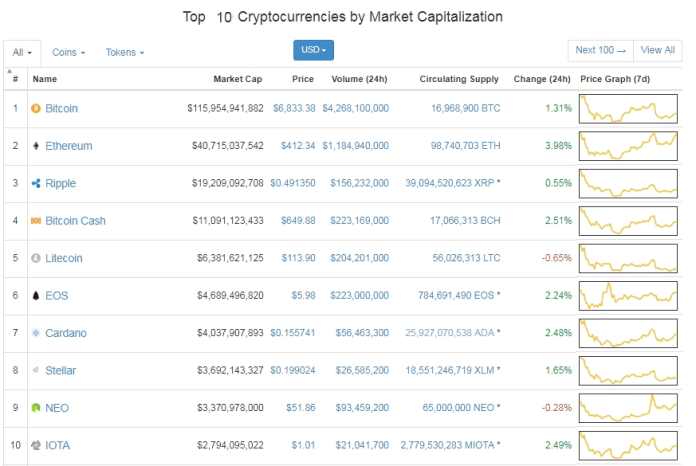Click the IOTA logo icon
The height and width of the screenshot is (466, 696).
click(36, 445)
